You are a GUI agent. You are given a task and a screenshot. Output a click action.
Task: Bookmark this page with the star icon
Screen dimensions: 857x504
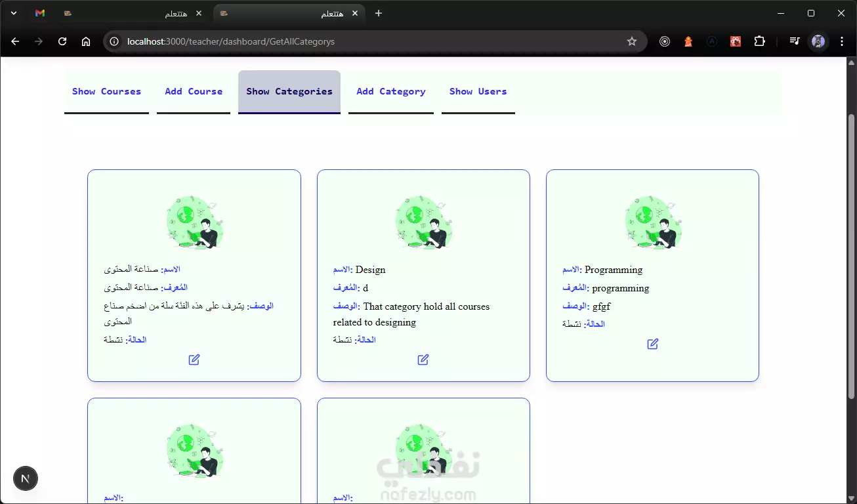point(632,41)
